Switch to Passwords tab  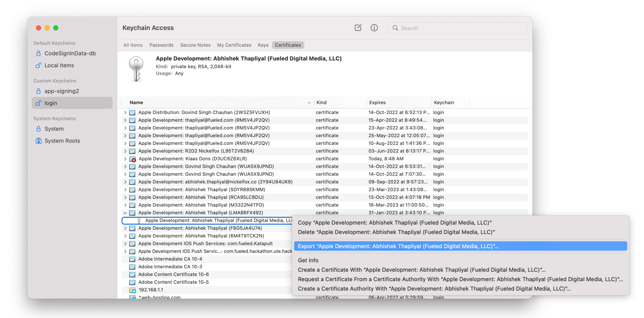pos(161,45)
